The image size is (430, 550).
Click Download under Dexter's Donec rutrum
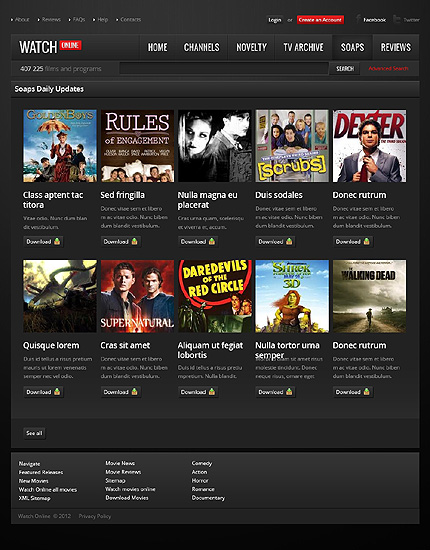(x=352, y=241)
